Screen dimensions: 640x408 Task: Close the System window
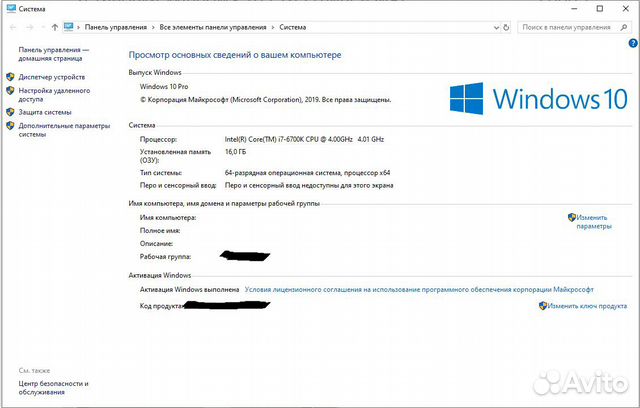625,9
